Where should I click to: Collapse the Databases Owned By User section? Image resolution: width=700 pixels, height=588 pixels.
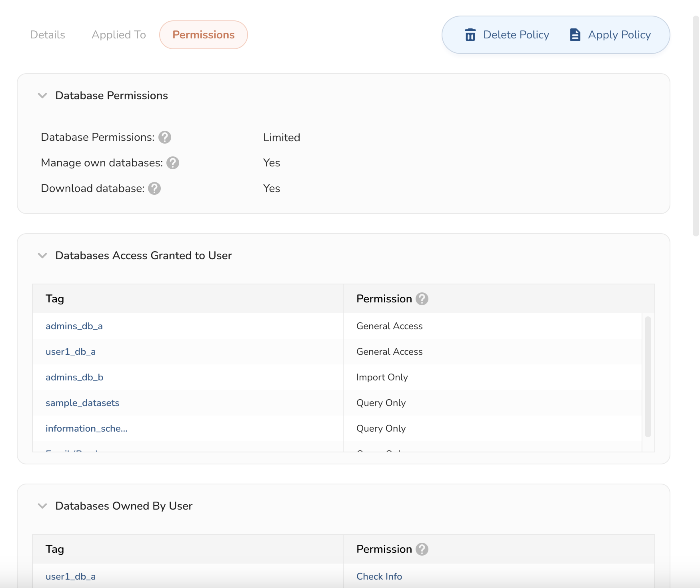click(42, 506)
